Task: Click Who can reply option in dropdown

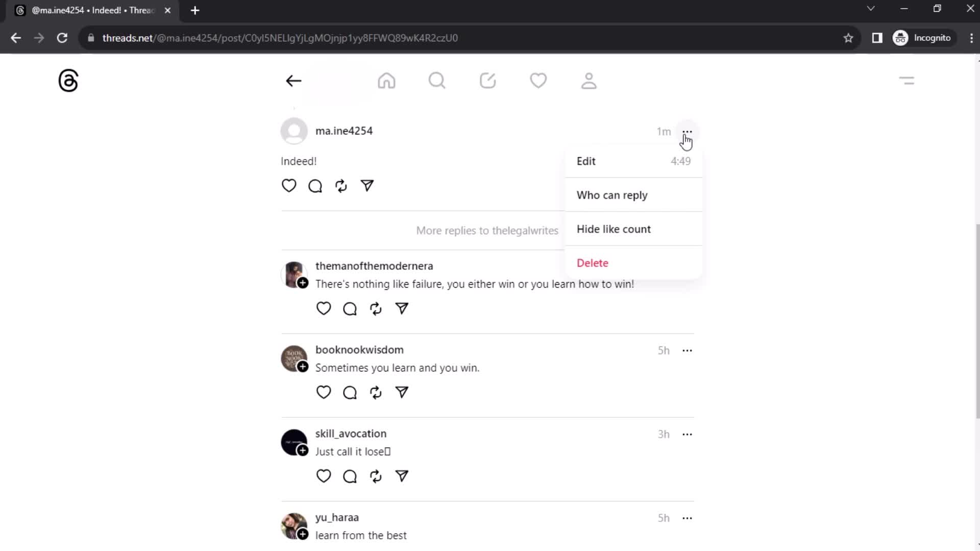Action: [x=612, y=194]
